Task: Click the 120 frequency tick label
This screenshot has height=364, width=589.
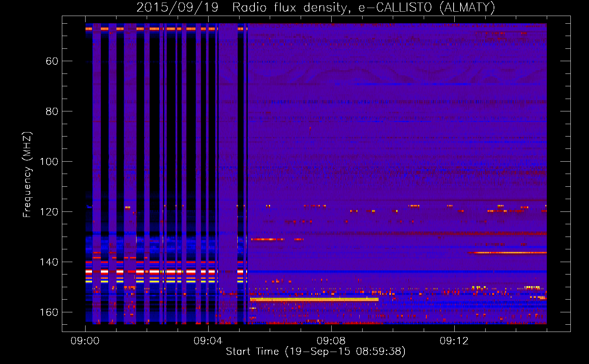Action: click(49, 212)
